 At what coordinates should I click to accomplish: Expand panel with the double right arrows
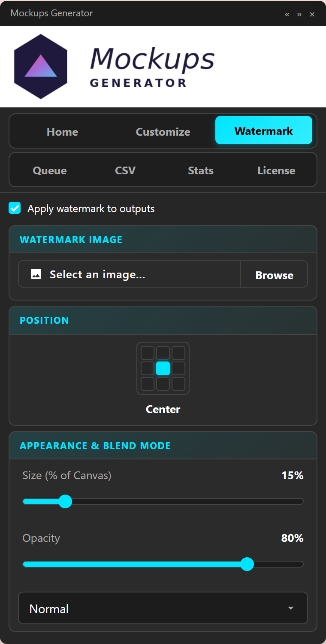[299, 14]
